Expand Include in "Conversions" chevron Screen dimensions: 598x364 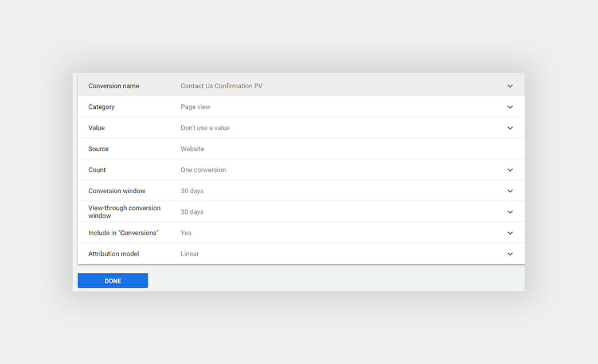click(x=510, y=233)
